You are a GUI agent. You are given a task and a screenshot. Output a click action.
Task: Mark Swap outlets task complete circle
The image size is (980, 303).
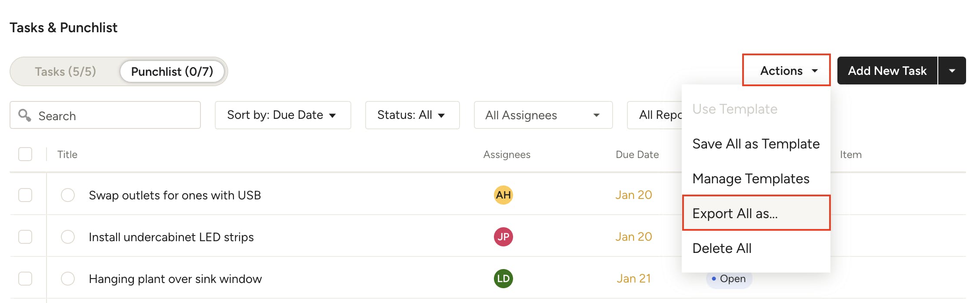coord(68,195)
